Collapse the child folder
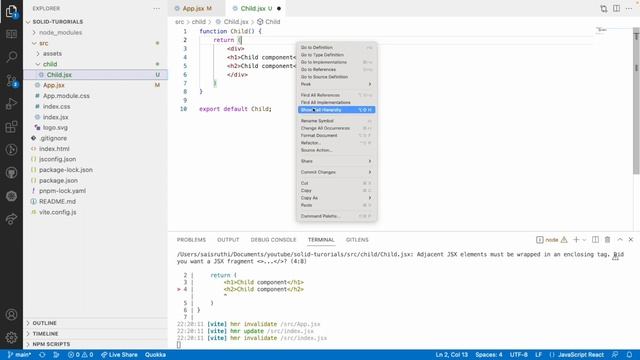The image size is (640, 360). (x=50, y=64)
